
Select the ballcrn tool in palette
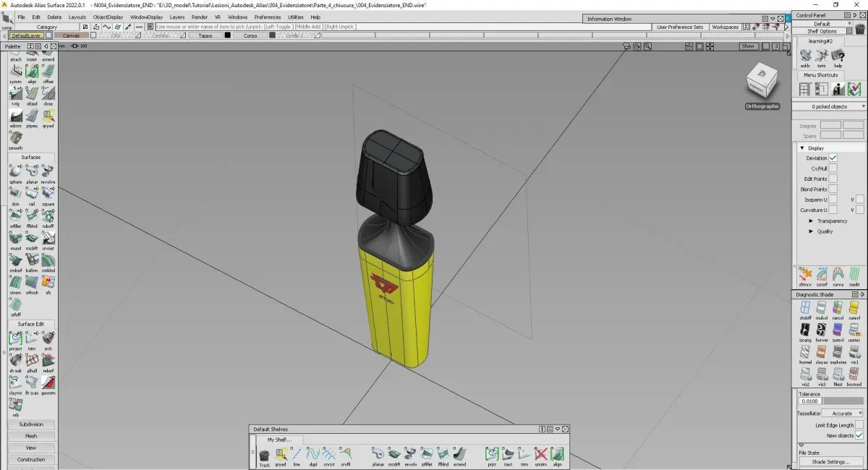(32, 261)
